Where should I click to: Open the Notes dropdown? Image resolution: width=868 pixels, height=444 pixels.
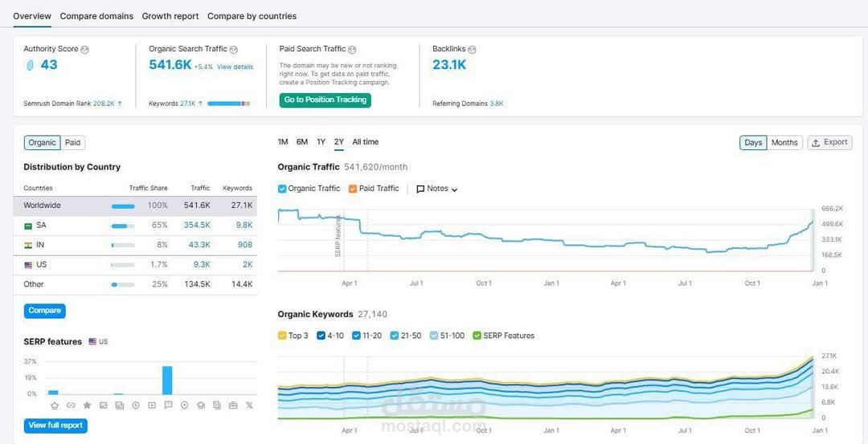pyautogui.click(x=437, y=189)
